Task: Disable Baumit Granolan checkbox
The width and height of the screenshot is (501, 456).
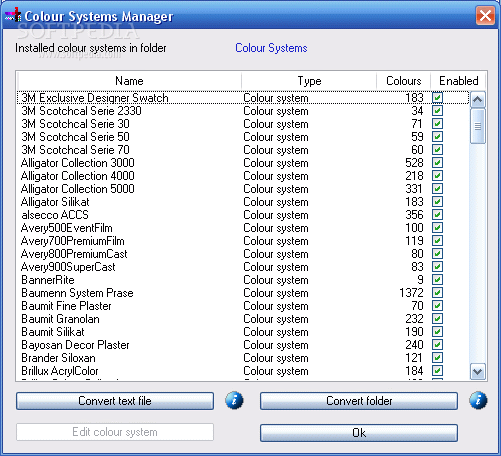Action: pyautogui.click(x=437, y=319)
